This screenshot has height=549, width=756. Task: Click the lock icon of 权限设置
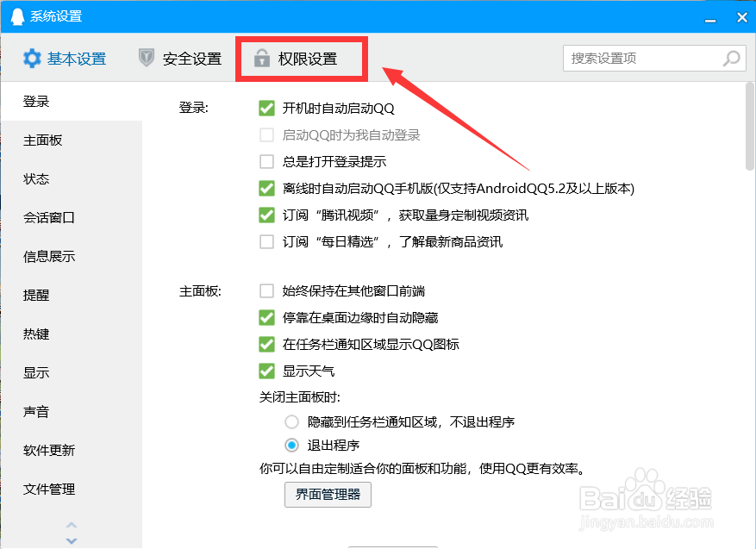coord(262,58)
